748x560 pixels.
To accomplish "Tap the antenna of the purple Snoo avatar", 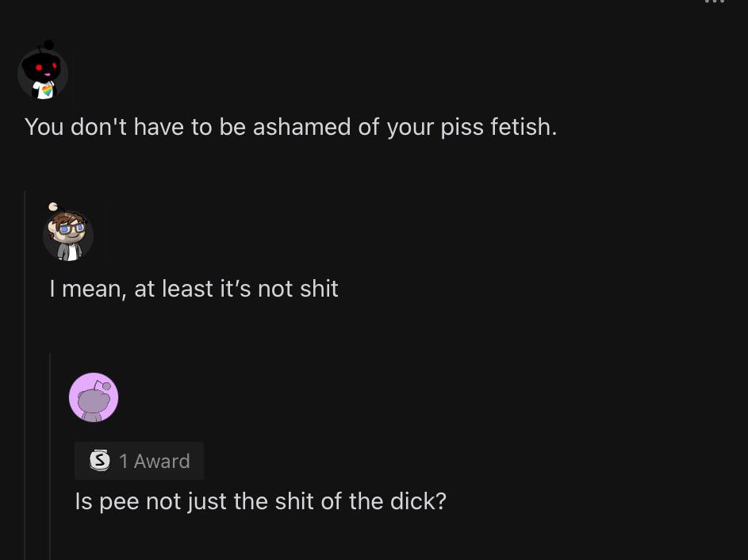I will (105, 385).
